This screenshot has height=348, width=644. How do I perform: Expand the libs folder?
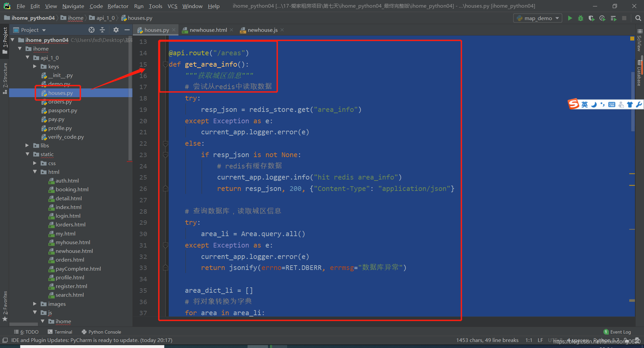coord(28,145)
